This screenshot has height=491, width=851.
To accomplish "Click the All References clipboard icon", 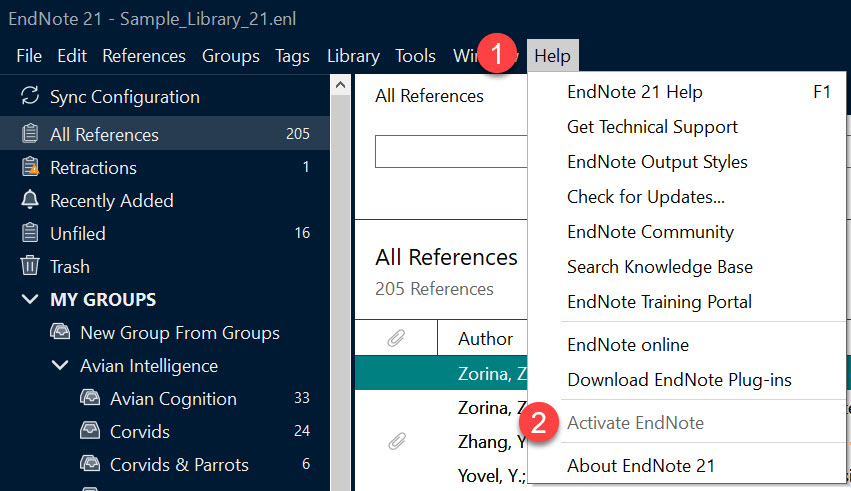I will (30, 133).
